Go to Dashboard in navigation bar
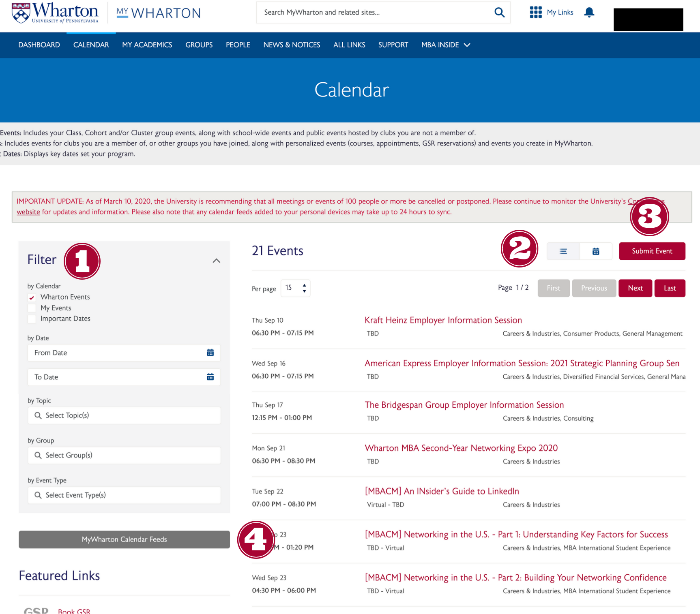This screenshot has height=614, width=700. coord(39,45)
